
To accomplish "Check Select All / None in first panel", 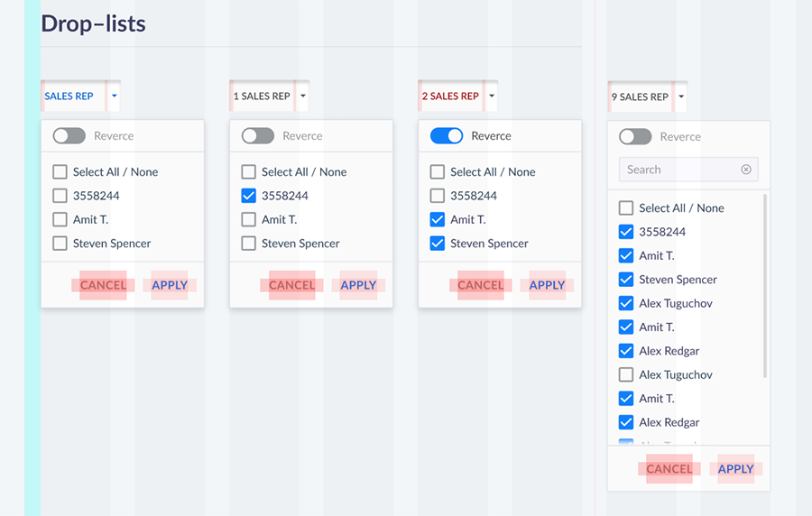I will [60, 171].
